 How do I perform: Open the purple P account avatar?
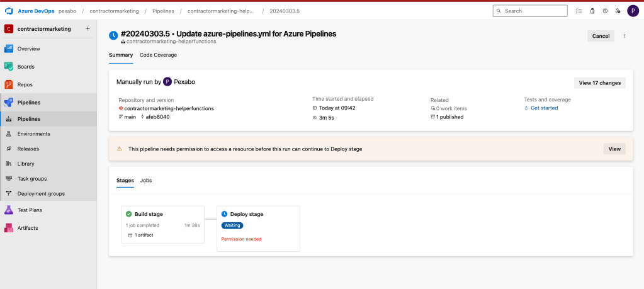633,11
